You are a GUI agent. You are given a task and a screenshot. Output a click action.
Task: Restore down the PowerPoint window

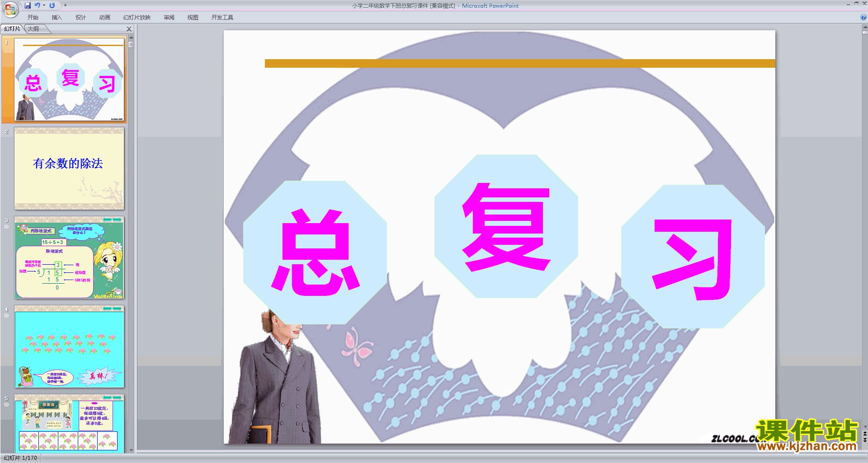(856, 4)
